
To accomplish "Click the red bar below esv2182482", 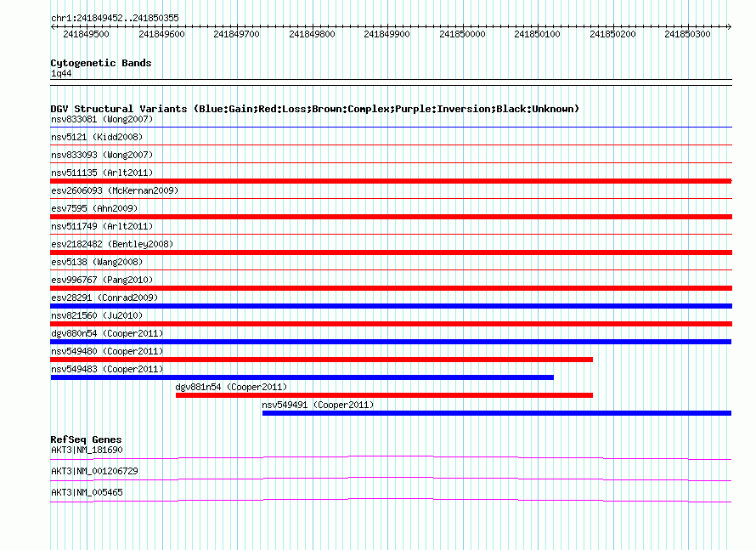I will pyautogui.click(x=391, y=252).
